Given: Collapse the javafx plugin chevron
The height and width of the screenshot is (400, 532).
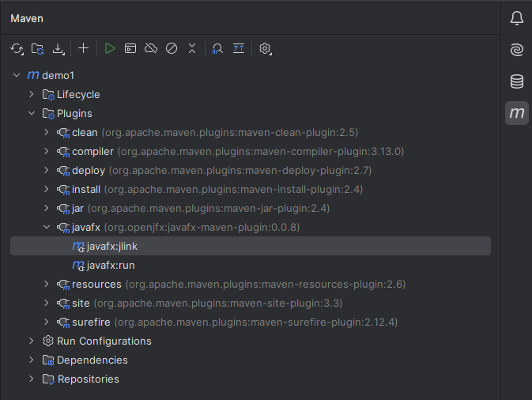Looking at the screenshot, I should [47, 228].
